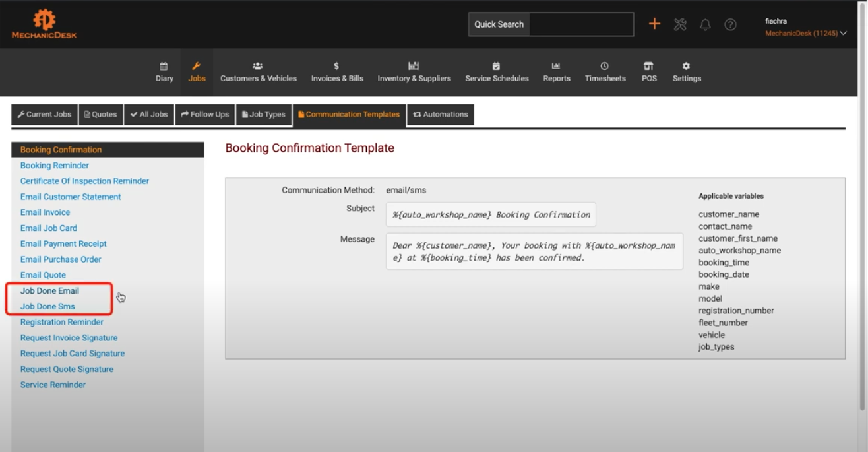
Task: Click the Message template text box
Action: [534, 251]
